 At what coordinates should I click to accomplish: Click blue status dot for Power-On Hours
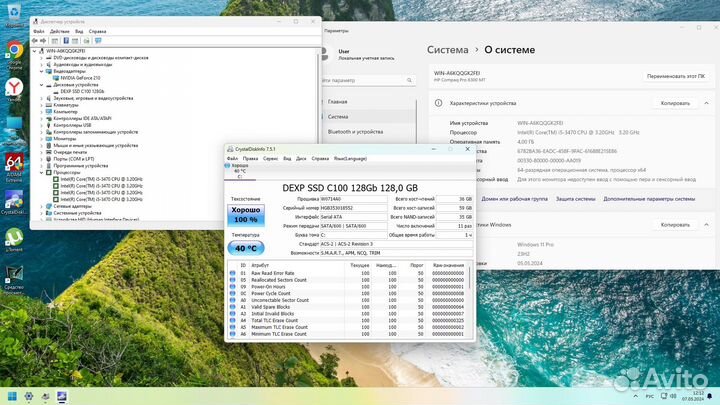(232, 287)
